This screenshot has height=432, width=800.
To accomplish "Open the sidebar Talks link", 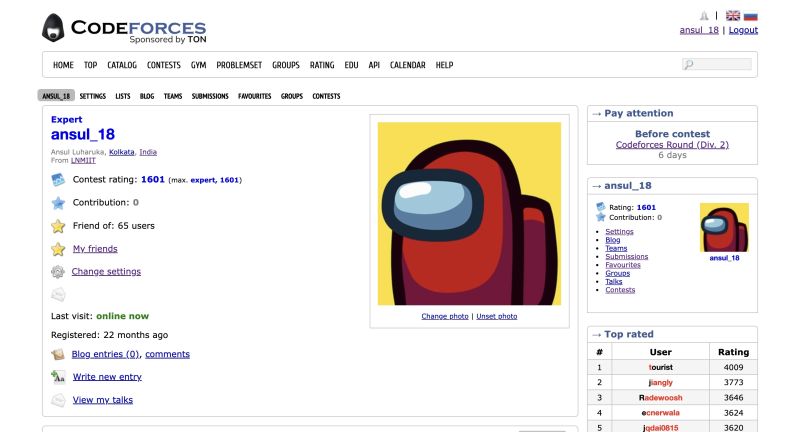I will (x=614, y=282).
